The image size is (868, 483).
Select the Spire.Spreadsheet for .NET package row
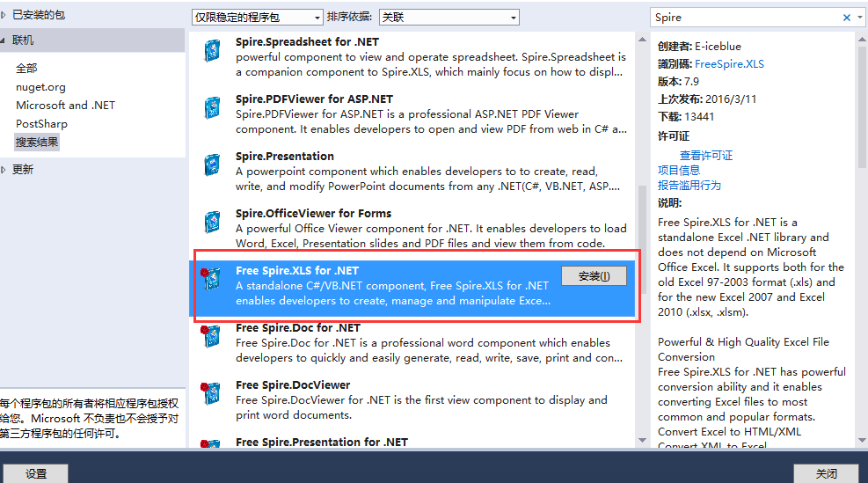pos(412,57)
